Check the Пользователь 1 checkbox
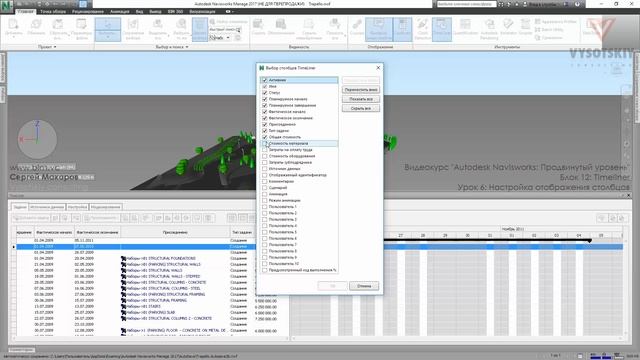This screenshot has width=640, height=360. [264, 207]
